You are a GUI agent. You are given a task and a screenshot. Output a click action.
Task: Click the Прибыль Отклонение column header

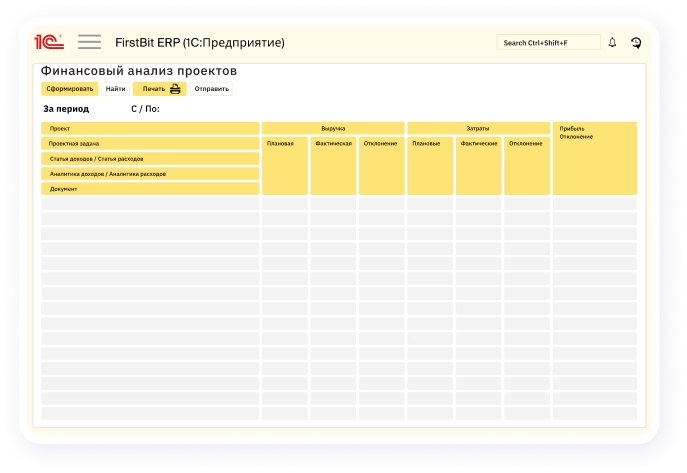594,133
